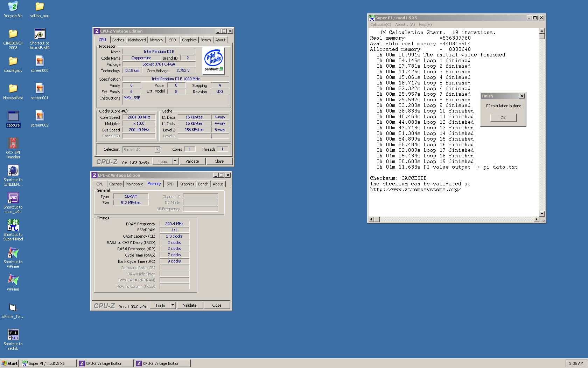Image resolution: width=588 pixels, height=368 pixels.
Task: Expand the Socket #1 selection dropdown
Action: (x=157, y=149)
